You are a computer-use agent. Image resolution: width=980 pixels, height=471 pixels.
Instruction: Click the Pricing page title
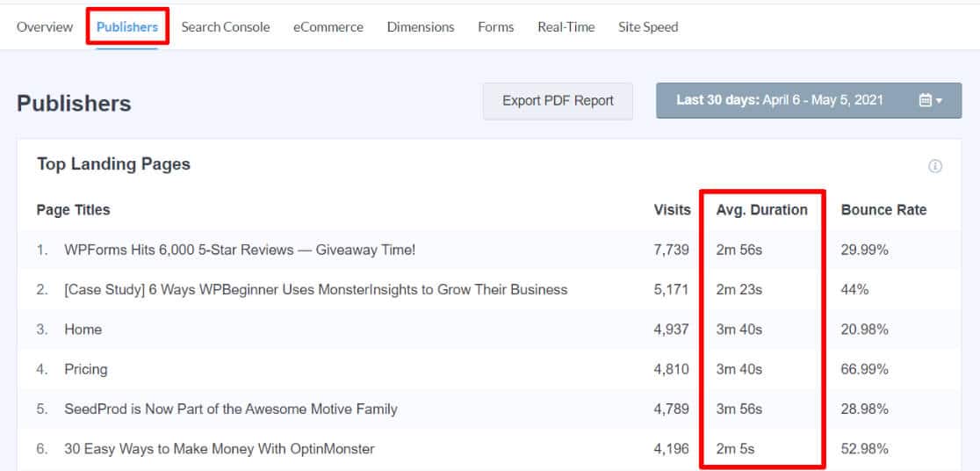point(86,370)
